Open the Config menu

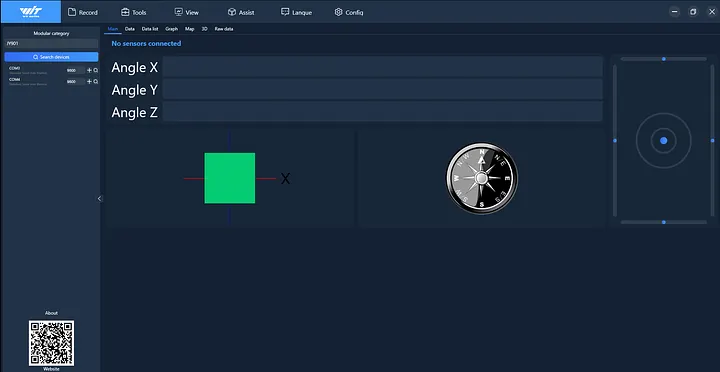tap(349, 12)
